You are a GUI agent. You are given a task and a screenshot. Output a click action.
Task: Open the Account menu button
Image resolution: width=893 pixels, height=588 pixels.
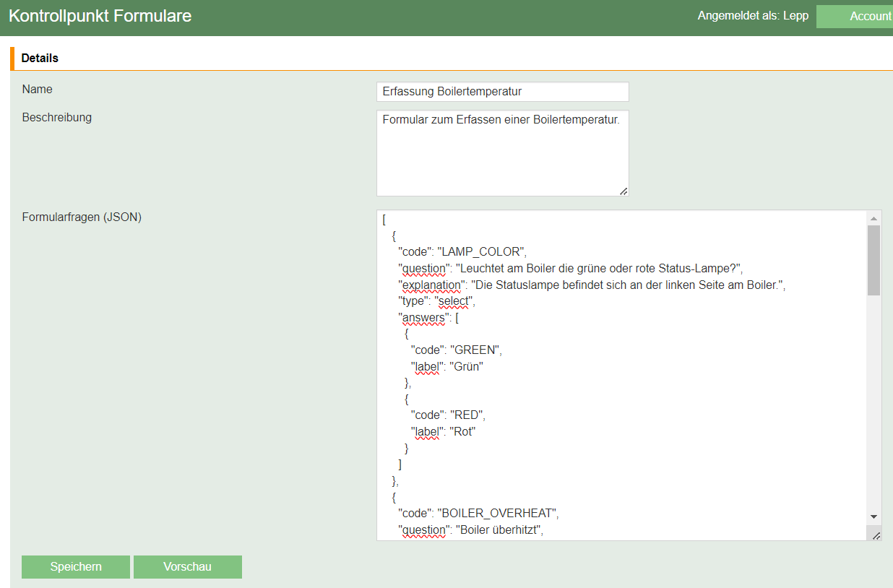(855, 17)
